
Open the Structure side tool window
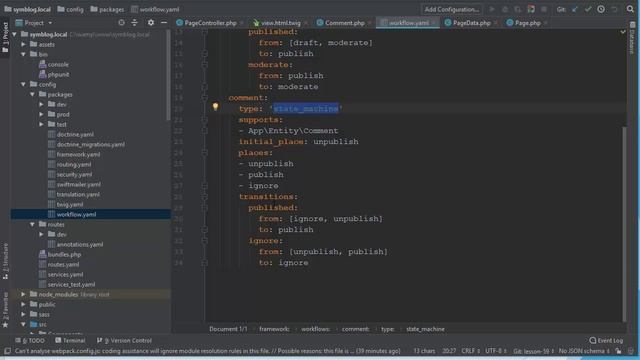tap(5, 261)
